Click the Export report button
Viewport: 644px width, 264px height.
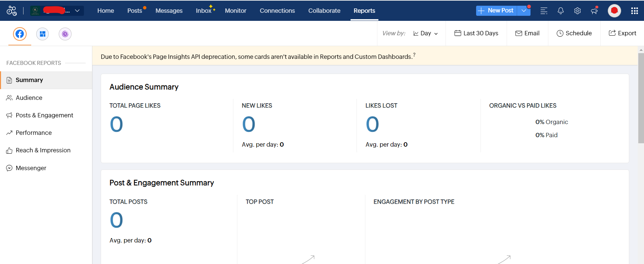coord(622,33)
